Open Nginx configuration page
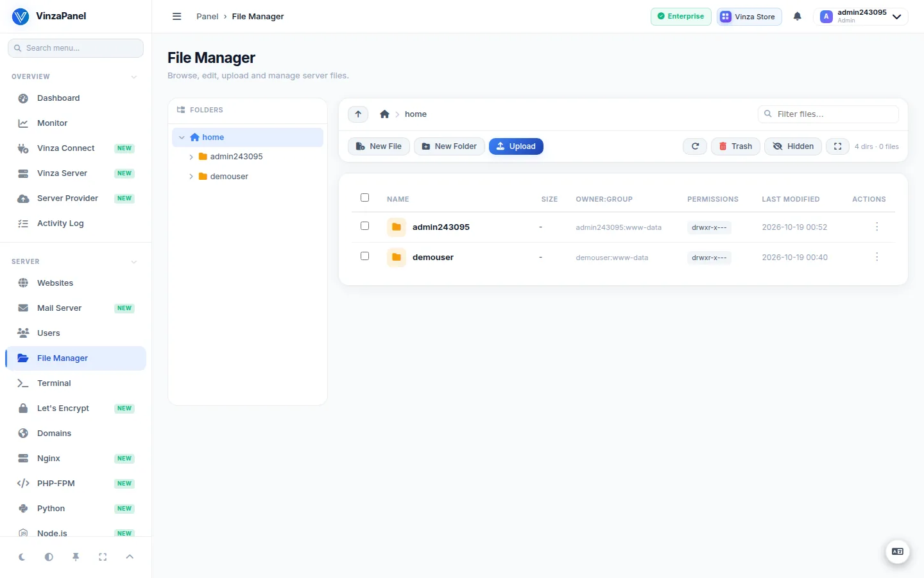This screenshot has height=578, width=924. [x=76, y=459]
